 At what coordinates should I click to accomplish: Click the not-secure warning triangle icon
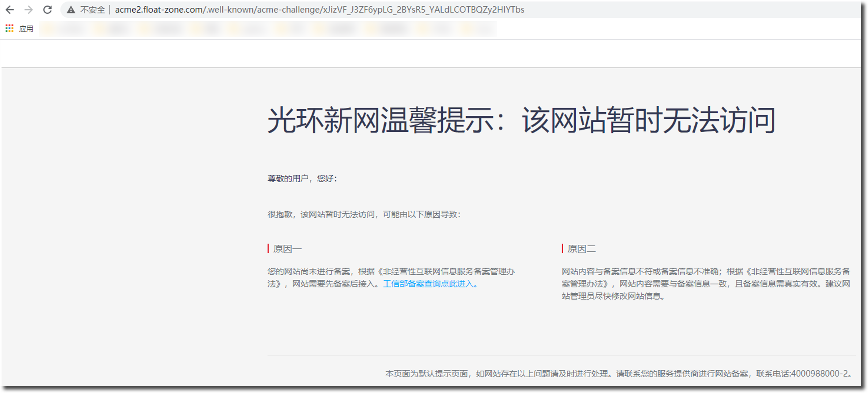tap(71, 10)
